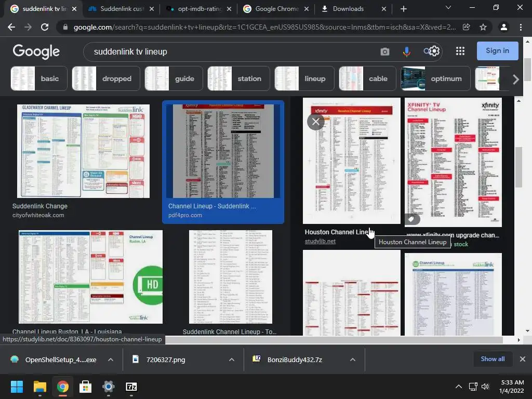Filter results by the lineup chip
This screenshot has height=399, width=532.
[x=304, y=79]
